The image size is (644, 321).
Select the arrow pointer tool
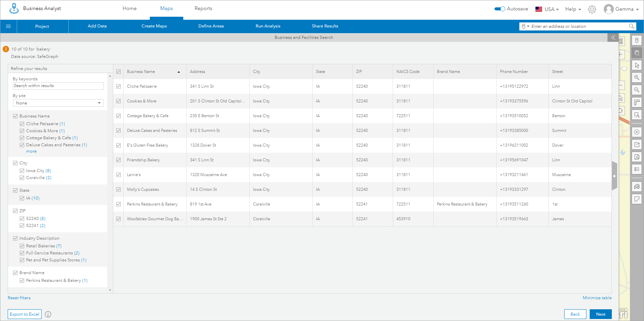(637, 65)
